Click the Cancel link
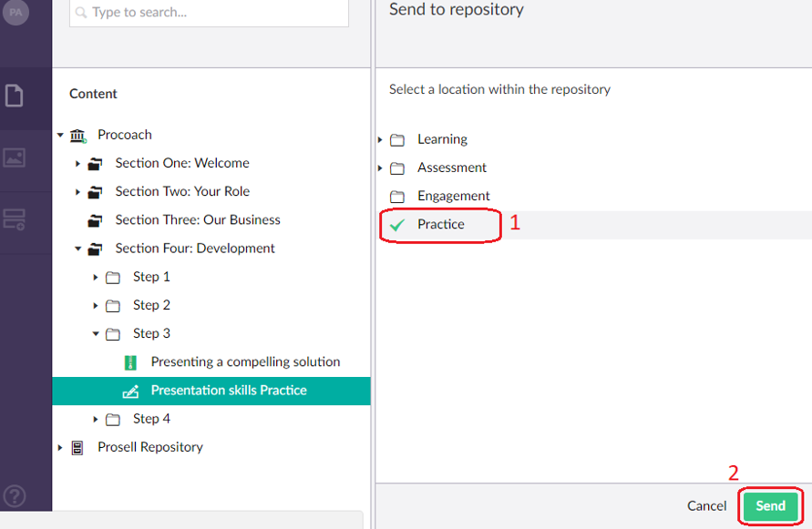The image size is (812, 529). (x=706, y=505)
